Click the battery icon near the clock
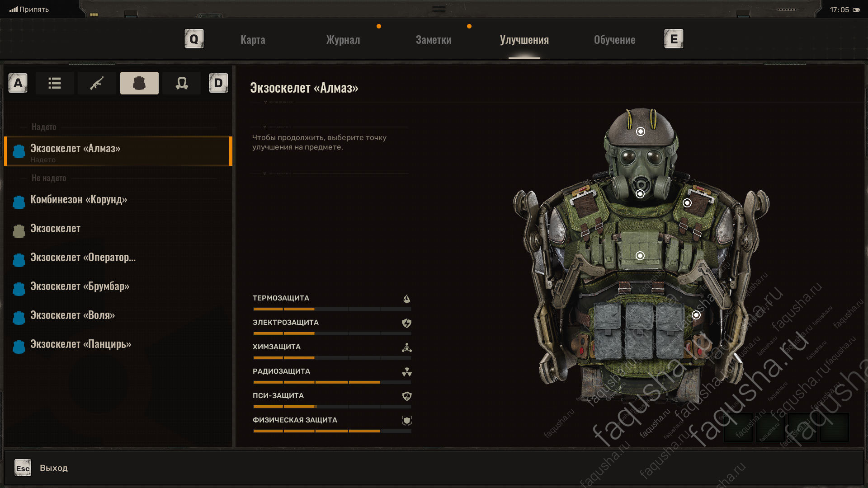Image resolution: width=868 pixels, height=488 pixels. 856,9
